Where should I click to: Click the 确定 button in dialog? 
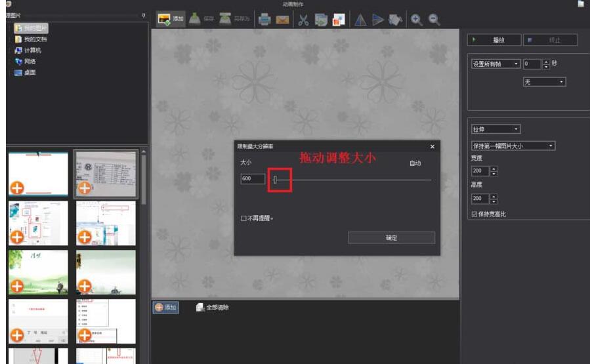click(391, 237)
